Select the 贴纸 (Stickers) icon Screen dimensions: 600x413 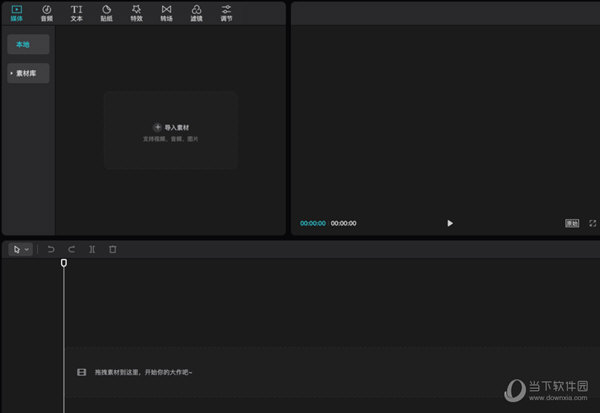(106, 13)
